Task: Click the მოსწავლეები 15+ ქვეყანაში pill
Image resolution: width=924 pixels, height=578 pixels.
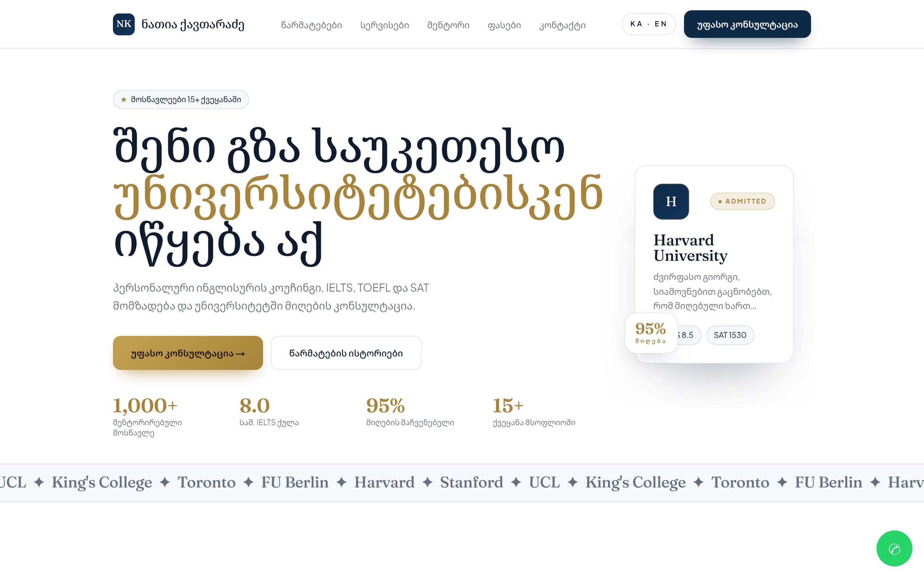Action: (181, 100)
